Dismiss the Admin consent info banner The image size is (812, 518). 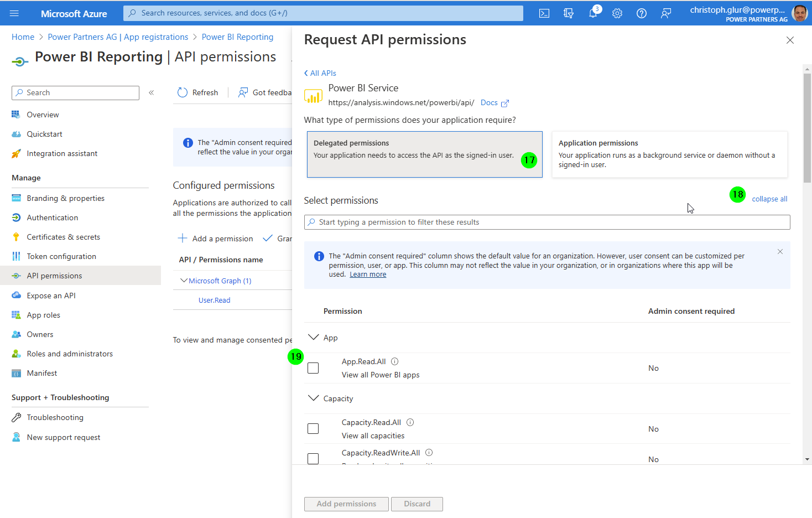780,252
